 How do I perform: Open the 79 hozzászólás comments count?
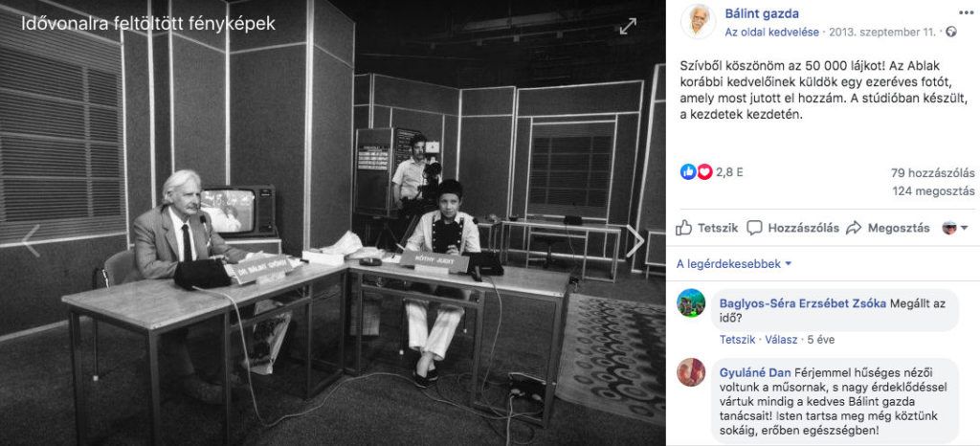tap(932, 173)
